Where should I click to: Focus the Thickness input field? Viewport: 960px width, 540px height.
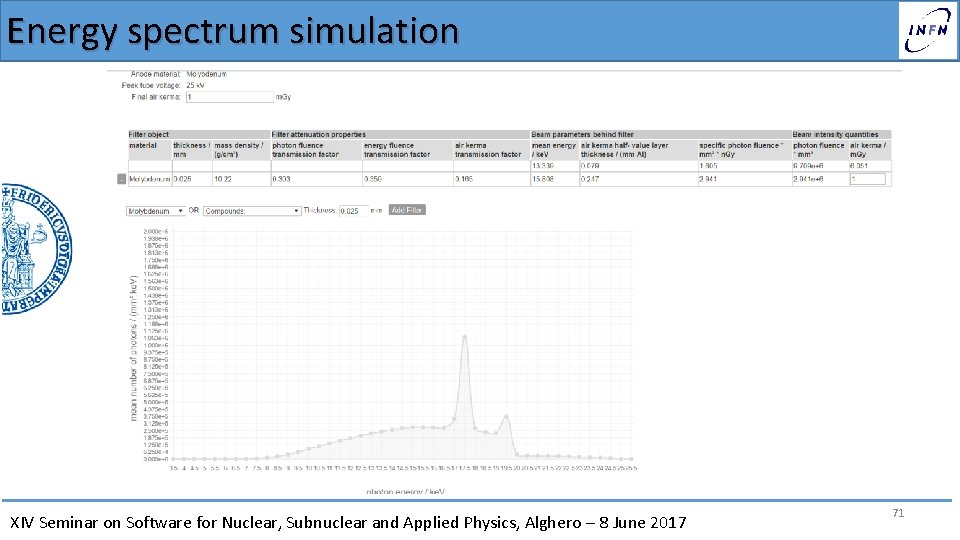353,211
